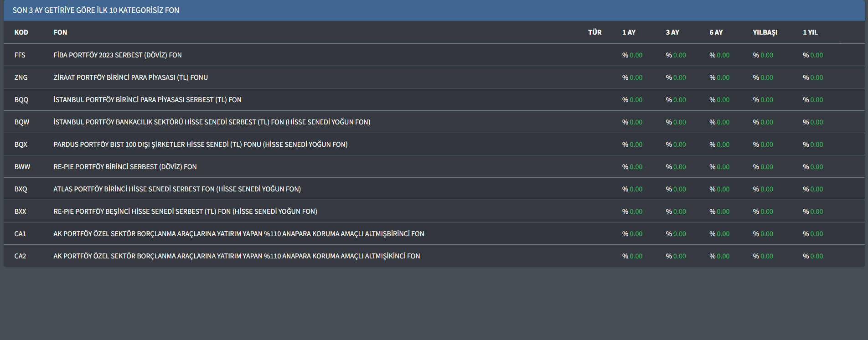Viewport: 868px width, 340px height.
Task: Sort by the 3 AY column header
Action: (x=672, y=32)
